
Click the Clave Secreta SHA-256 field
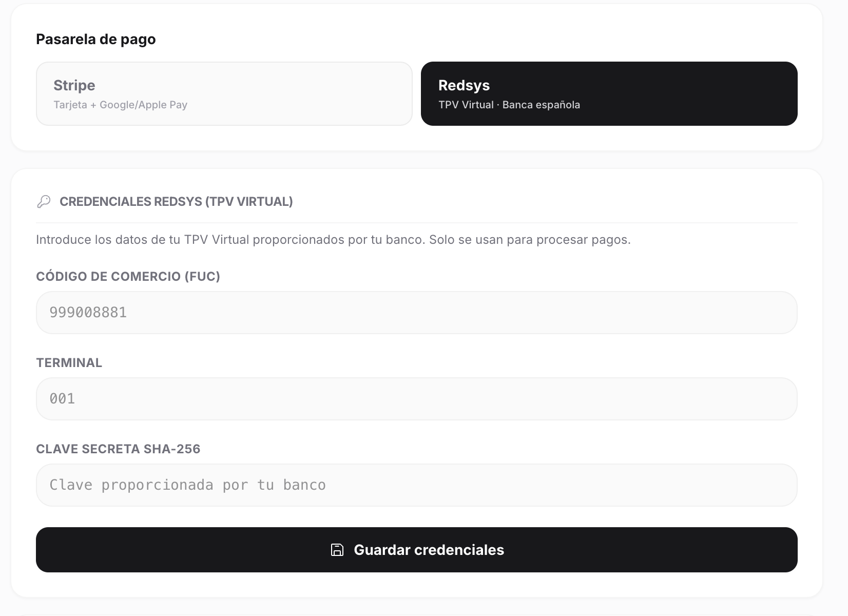417,485
